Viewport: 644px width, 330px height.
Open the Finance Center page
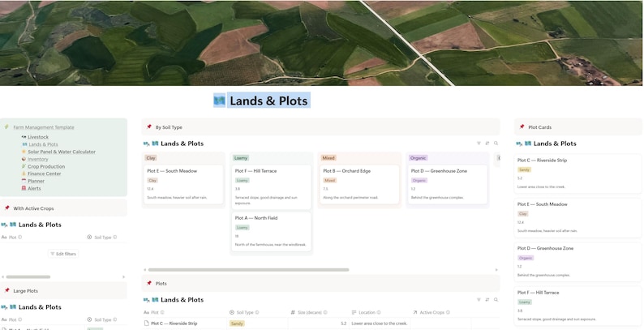point(45,174)
